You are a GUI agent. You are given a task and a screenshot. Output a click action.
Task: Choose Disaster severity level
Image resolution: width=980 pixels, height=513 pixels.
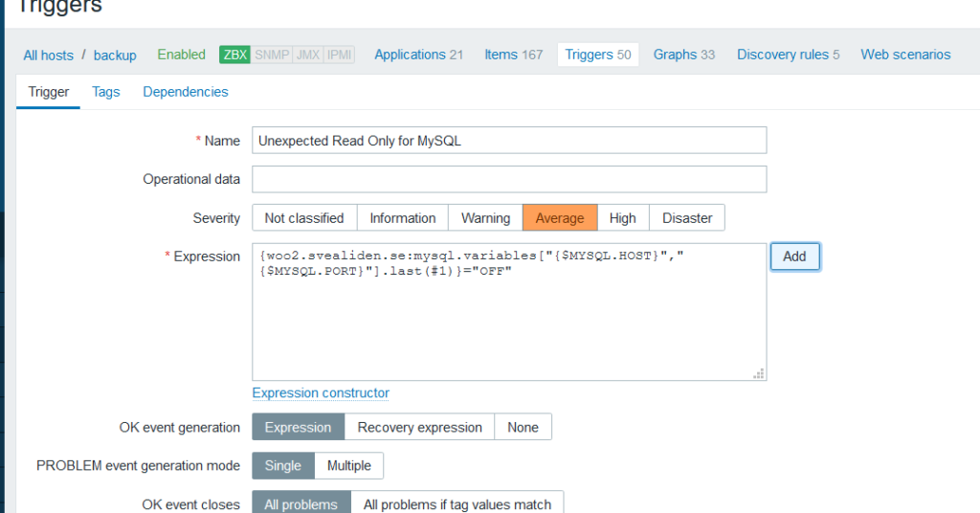(x=686, y=218)
